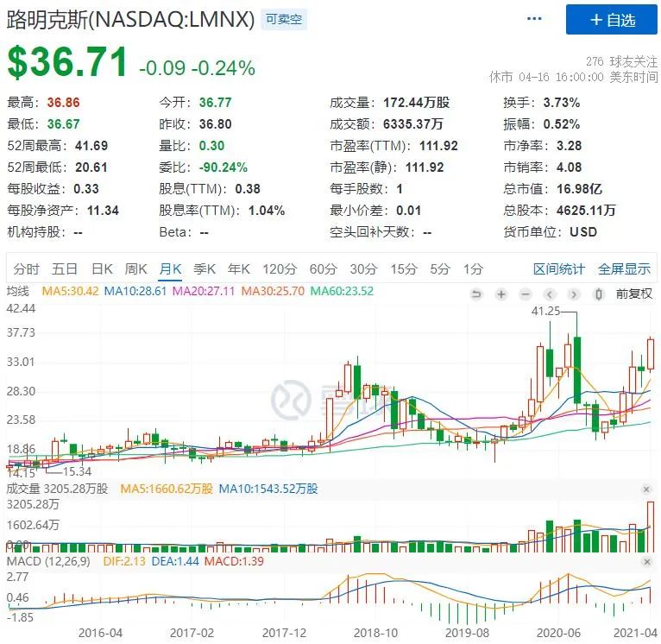Select the 周K weekly chart tab

[x=136, y=268]
